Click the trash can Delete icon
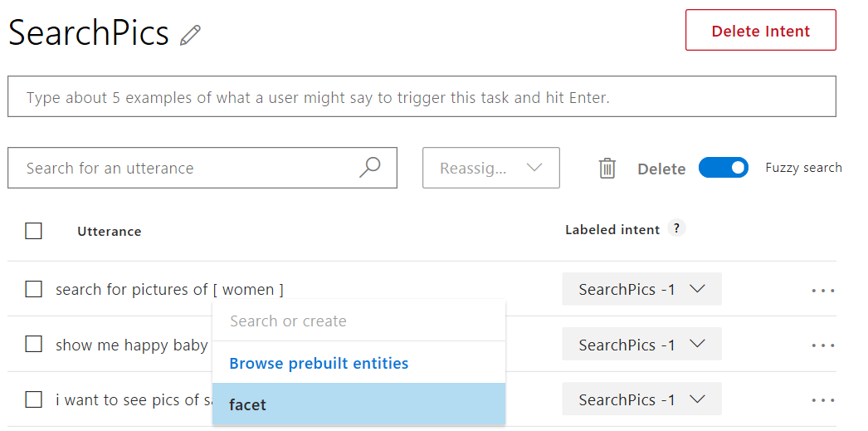This screenshot has height=431, width=868. (607, 168)
